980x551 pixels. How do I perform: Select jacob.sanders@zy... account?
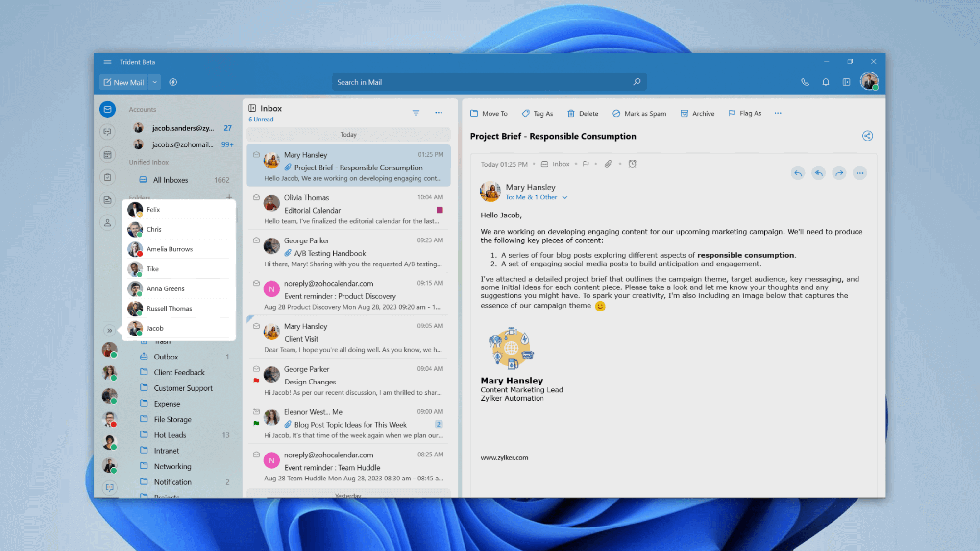[x=182, y=128]
